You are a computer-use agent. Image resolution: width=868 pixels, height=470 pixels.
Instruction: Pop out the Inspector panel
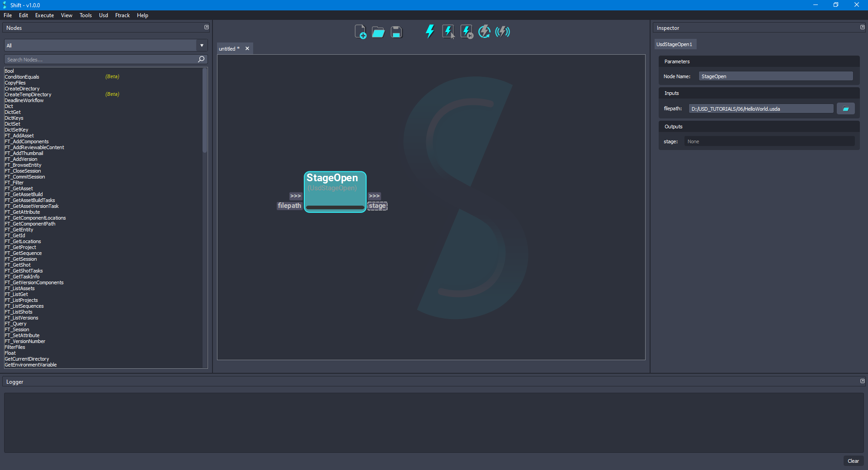tap(862, 27)
